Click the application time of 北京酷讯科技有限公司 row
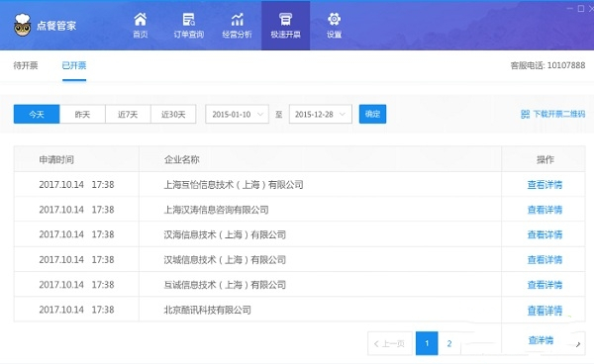This screenshot has width=594, height=364. pos(76,310)
